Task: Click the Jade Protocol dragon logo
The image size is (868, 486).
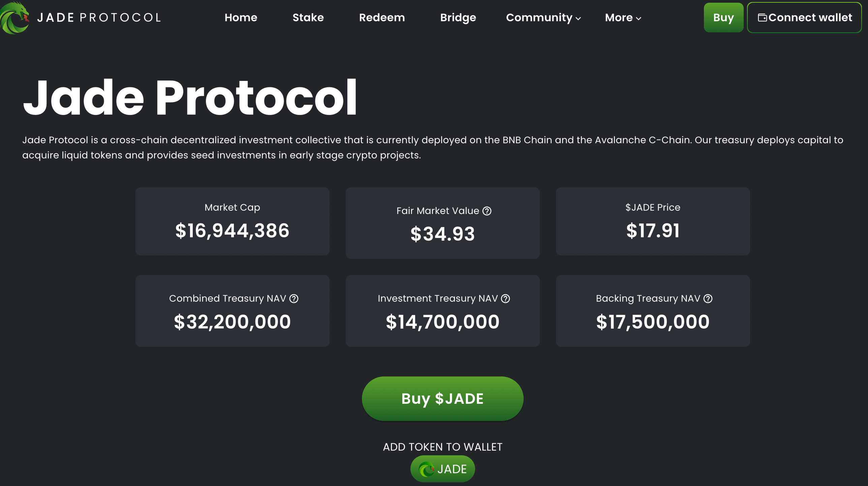Action: [x=15, y=17]
